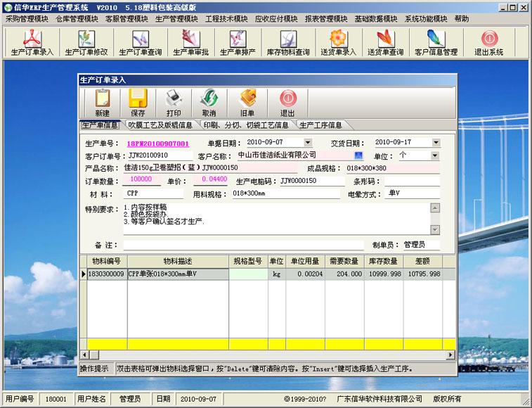
Task: Open 系统功能模块 menu
Action: point(426,19)
